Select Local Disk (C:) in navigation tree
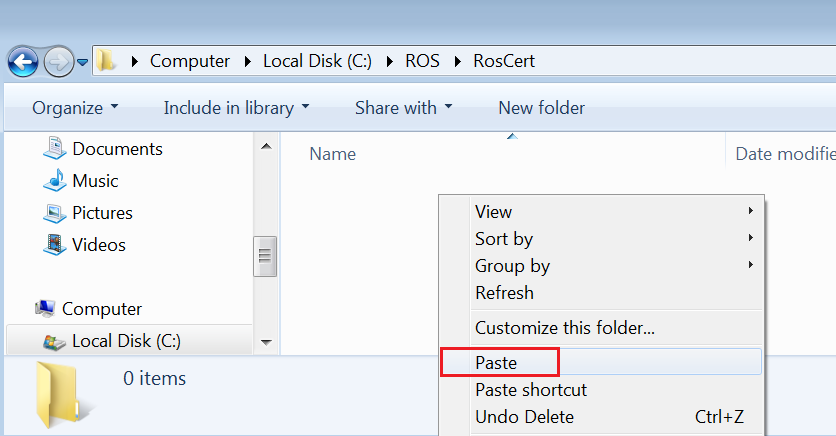836x436 pixels. [128, 341]
